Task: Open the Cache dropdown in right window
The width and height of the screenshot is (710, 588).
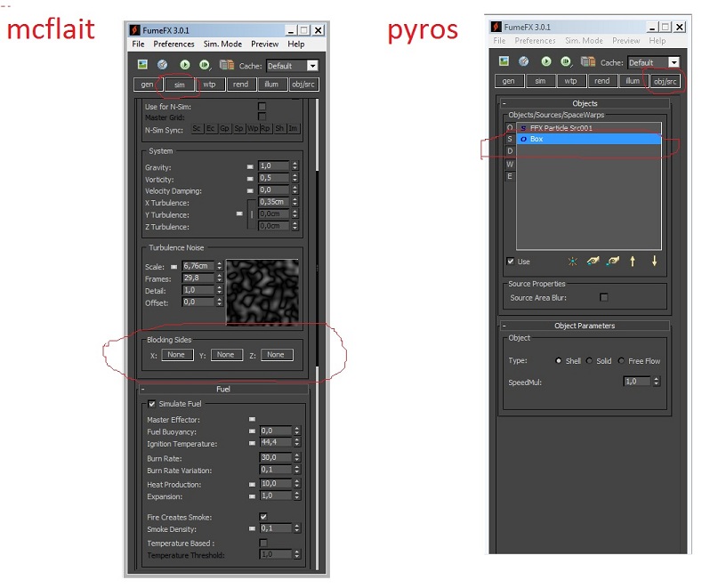Action: click(x=674, y=62)
